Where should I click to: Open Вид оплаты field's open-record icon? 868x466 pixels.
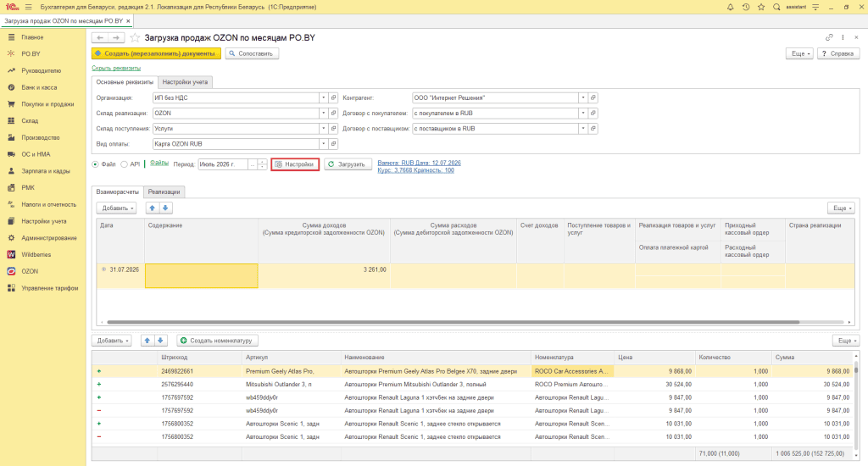(333, 144)
